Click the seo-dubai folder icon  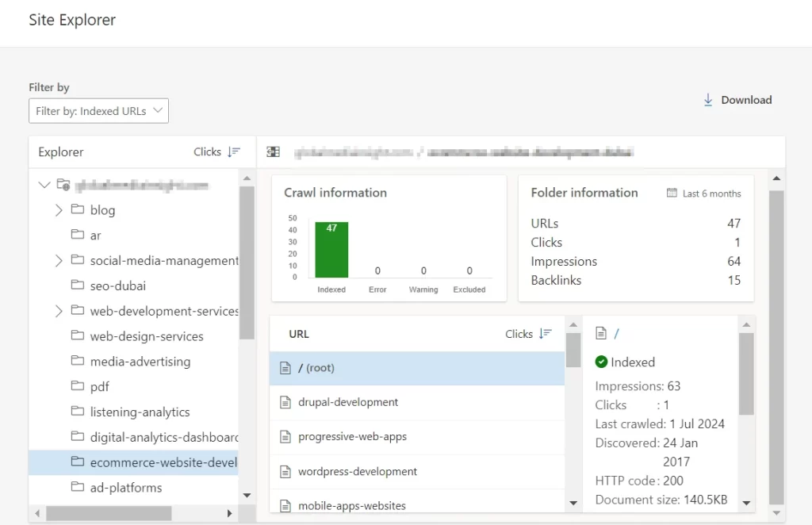(x=77, y=285)
